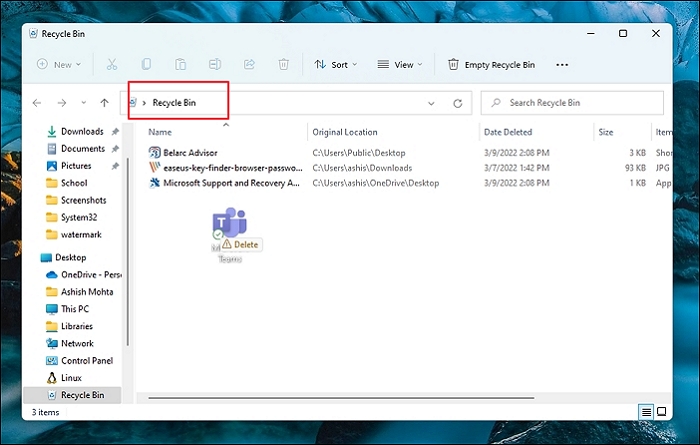
Task: Select the Microsoft Teams icon being dragged
Action: tap(230, 228)
